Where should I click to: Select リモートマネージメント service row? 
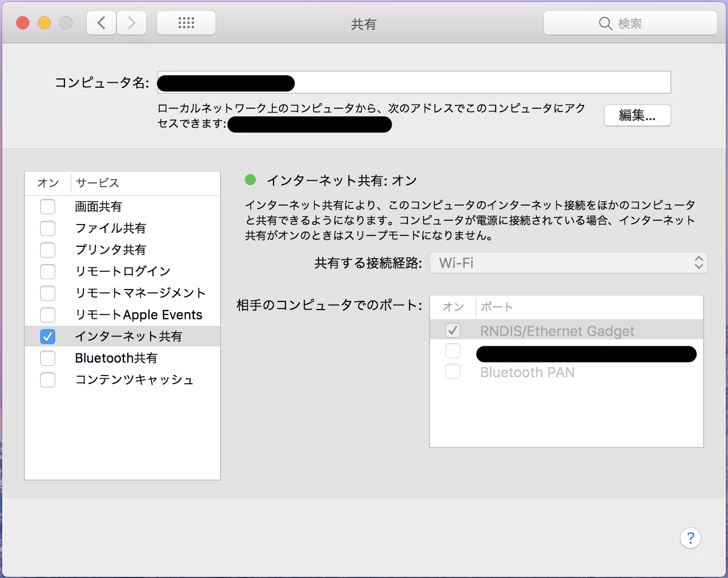pyautogui.click(x=122, y=293)
